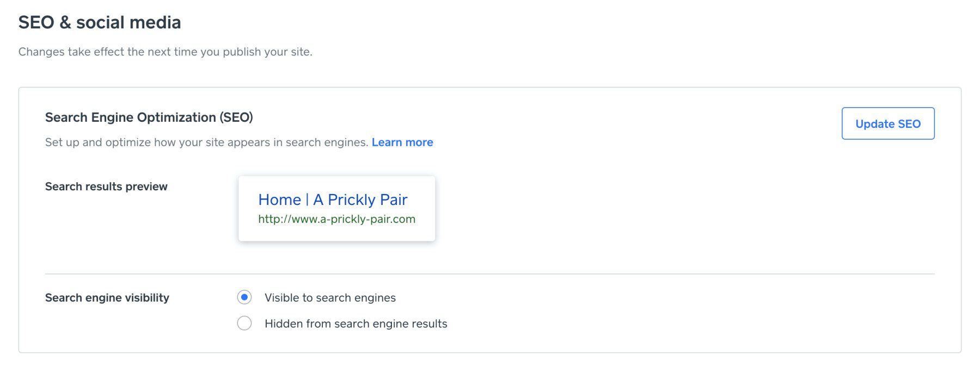Screen dimensions: 980x373
Task: Click the "Home | A Prickly Pair" preview title
Action: (x=333, y=200)
